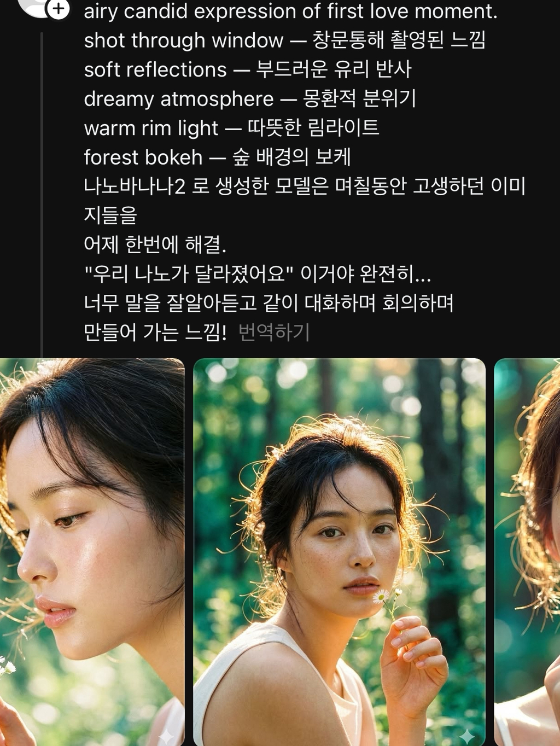Screen dimensions: 560x746
Task: Open the poster's profile avatar
Action: pyautogui.click(x=36, y=7)
